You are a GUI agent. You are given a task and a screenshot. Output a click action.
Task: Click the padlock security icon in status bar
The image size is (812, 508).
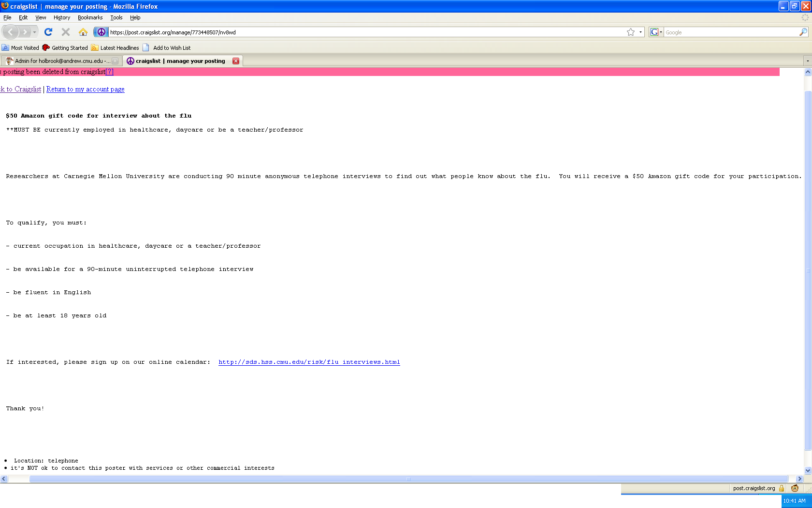click(781, 488)
